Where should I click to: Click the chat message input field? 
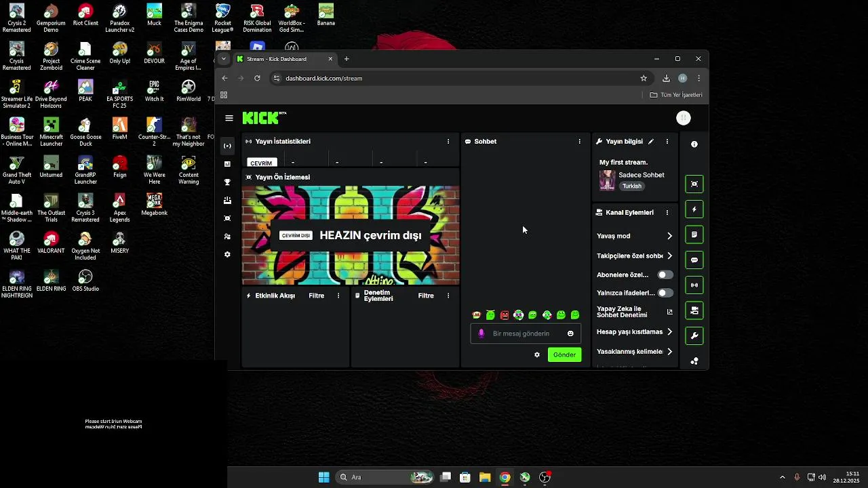tap(526, 333)
